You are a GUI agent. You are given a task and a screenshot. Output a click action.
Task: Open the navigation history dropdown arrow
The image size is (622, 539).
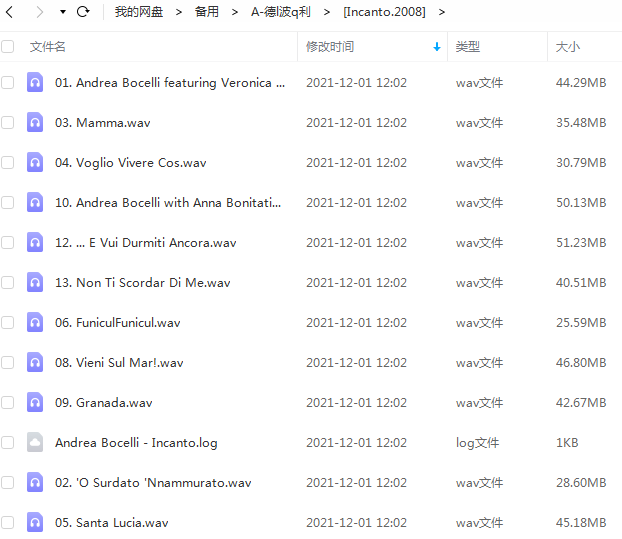coord(62,12)
